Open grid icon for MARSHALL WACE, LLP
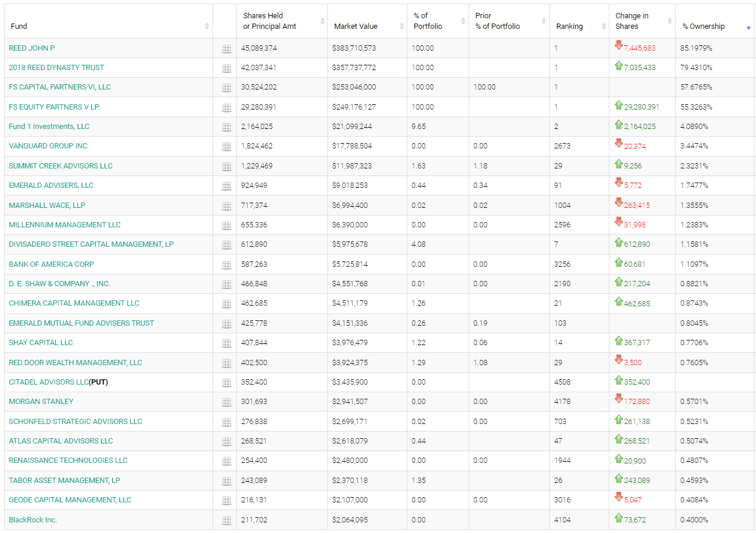 click(x=227, y=207)
